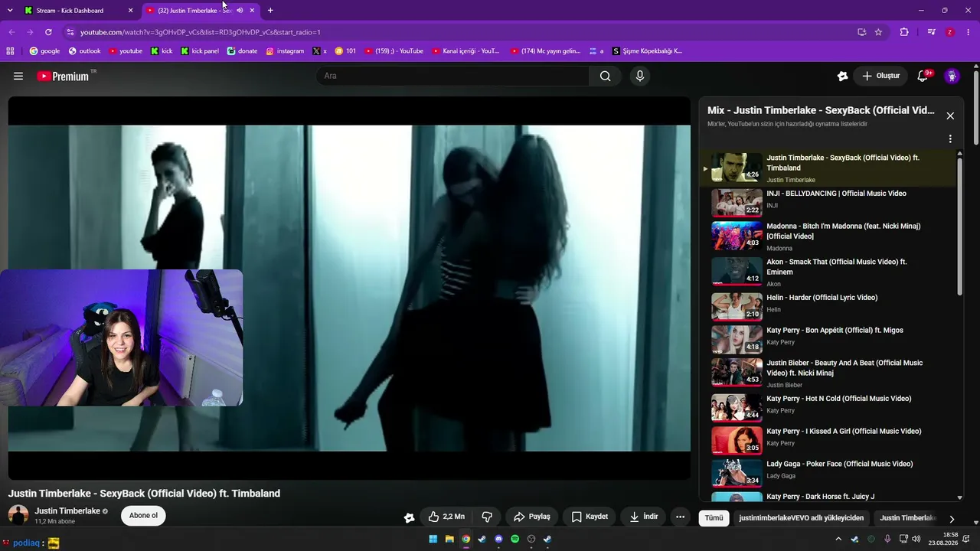Screen dimensions: 980x551
Task: Click the Chrome address bar URL
Action: coord(201,32)
